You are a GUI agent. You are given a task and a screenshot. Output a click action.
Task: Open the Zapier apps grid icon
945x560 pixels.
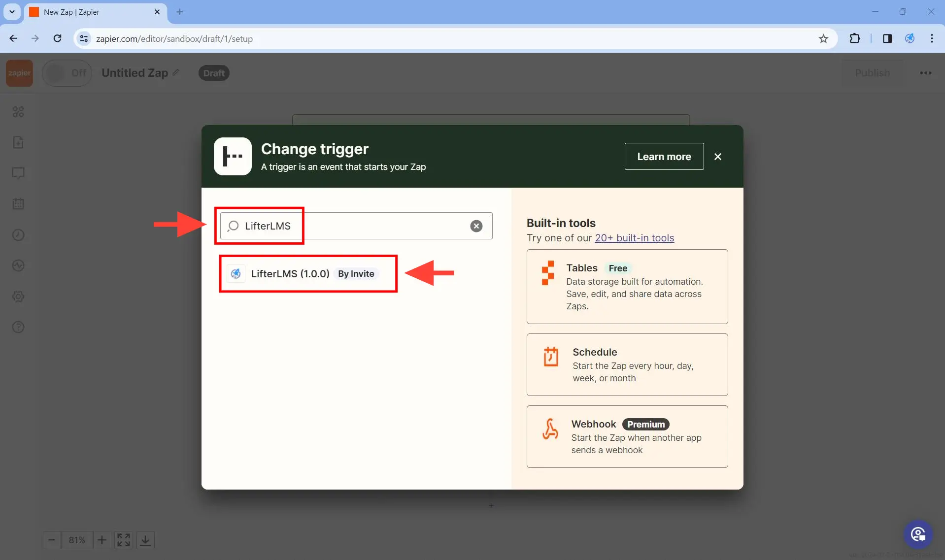pyautogui.click(x=18, y=112)
